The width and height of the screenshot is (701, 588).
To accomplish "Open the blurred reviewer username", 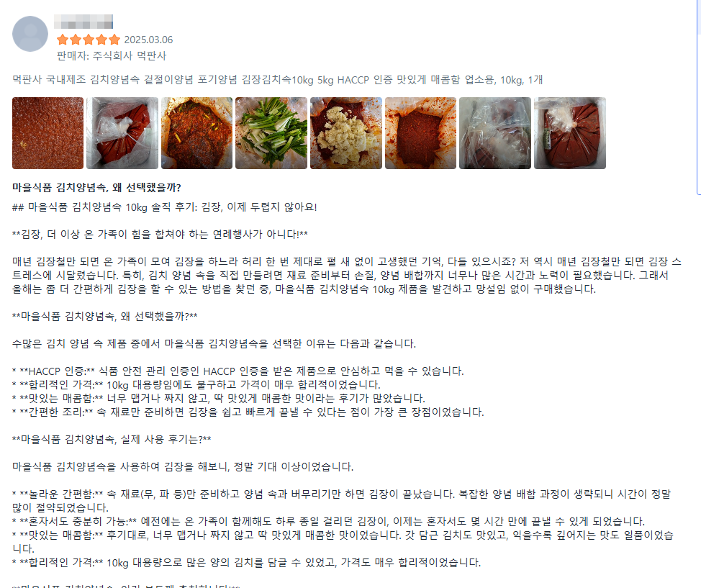I will pyautogui.click(x=83, y=22).
